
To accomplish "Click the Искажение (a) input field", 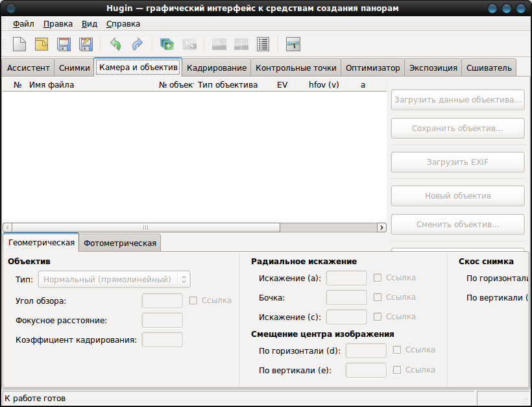I will [346, 278].
